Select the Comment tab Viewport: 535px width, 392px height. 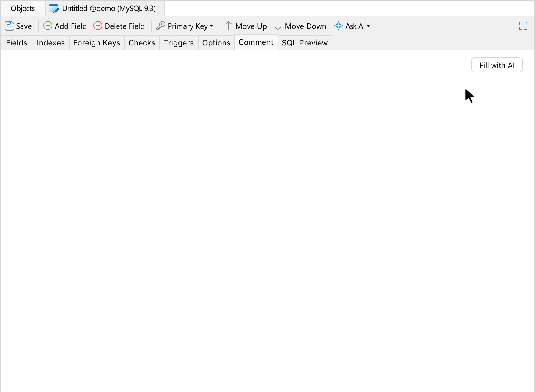[256, 42]
